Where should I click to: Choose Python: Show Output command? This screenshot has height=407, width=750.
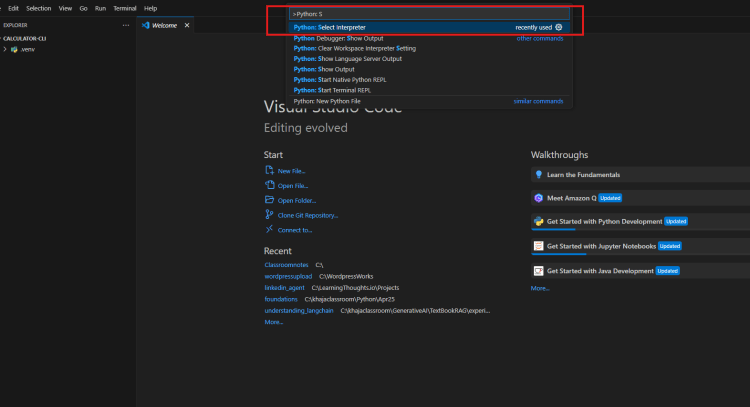tap(429, 69)
